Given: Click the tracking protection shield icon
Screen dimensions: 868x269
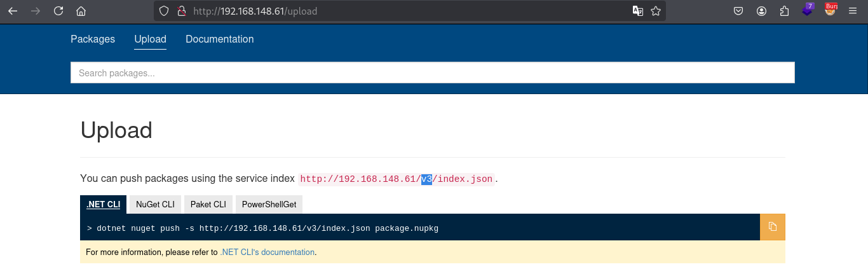Looking at the screenshot, I should tap(164, 11).
